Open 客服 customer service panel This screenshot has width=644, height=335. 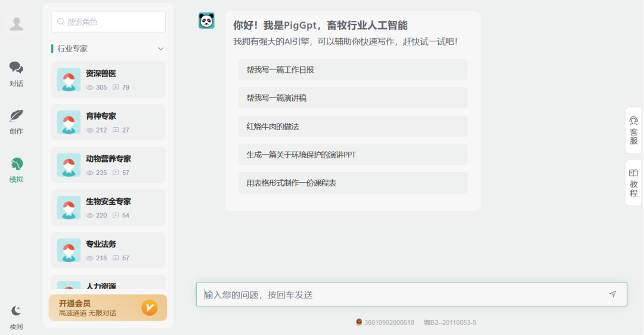(x=633, y=130)
